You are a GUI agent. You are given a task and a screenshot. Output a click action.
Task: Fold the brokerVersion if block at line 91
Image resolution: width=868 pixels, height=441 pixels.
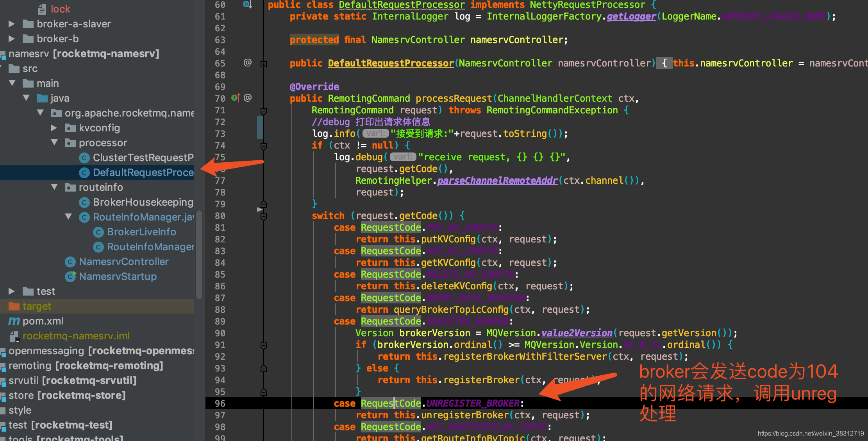pos(264,346)
